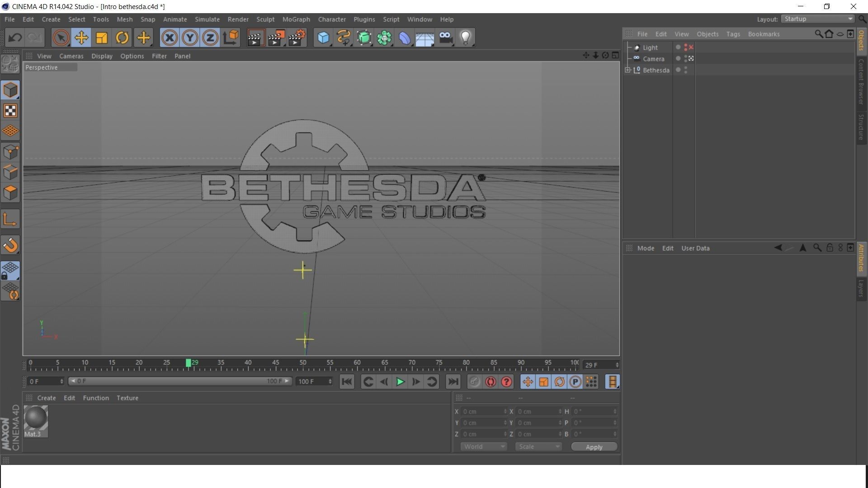The image size is (868, 488).
Task: Click the Undo arrow icon
Action: click(15, 38)
